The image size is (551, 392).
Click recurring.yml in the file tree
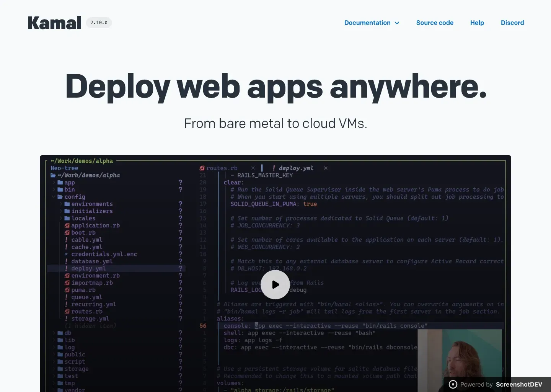[x=93, y=304]
